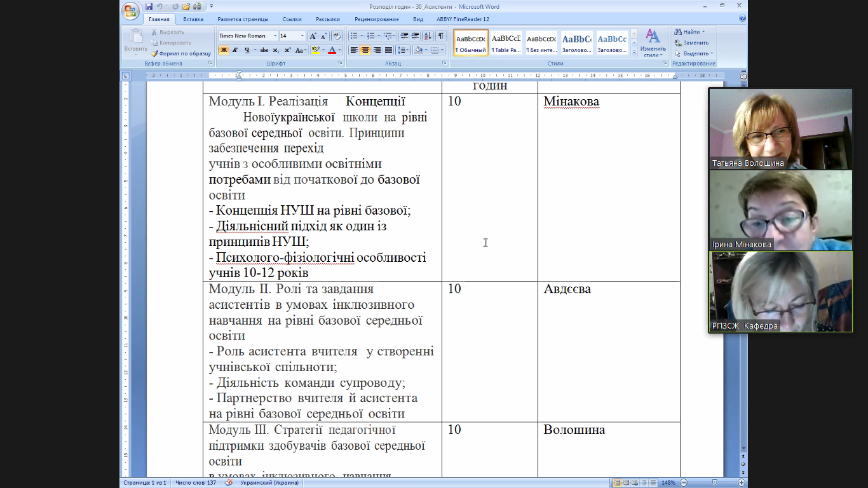Open Выделить selection menu
The height and width of the screenshot is (488, 868).
coord(694,53)
